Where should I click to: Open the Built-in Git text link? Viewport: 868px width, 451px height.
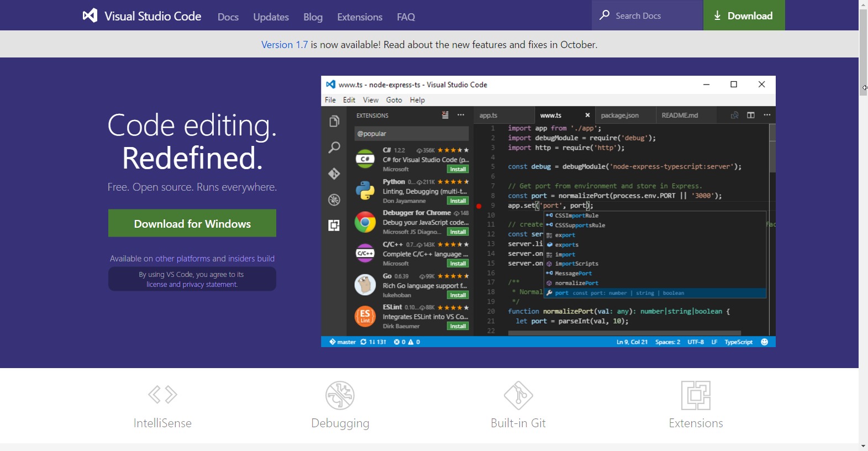click(x=518, y=423)
